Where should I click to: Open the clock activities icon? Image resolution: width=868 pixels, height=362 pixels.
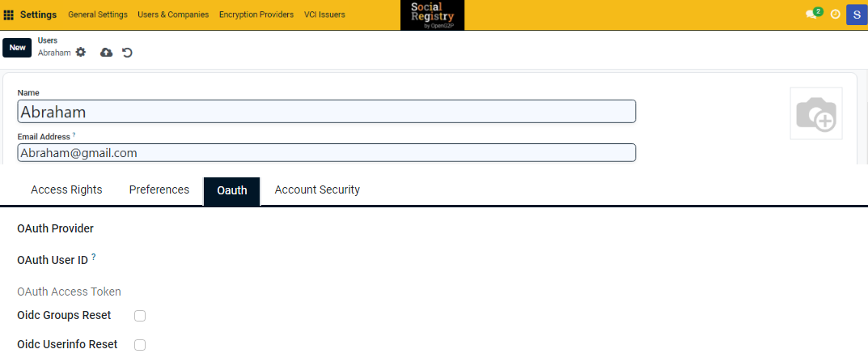click(x=836, y=15)
